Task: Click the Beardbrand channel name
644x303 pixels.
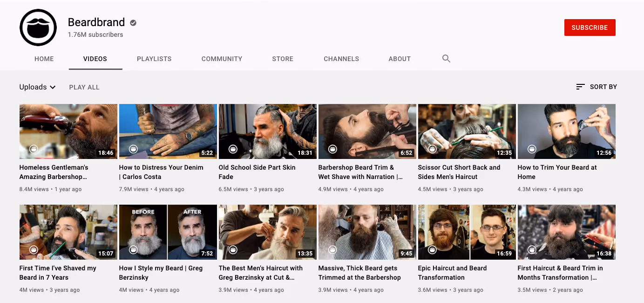Action: pos(96,22)
